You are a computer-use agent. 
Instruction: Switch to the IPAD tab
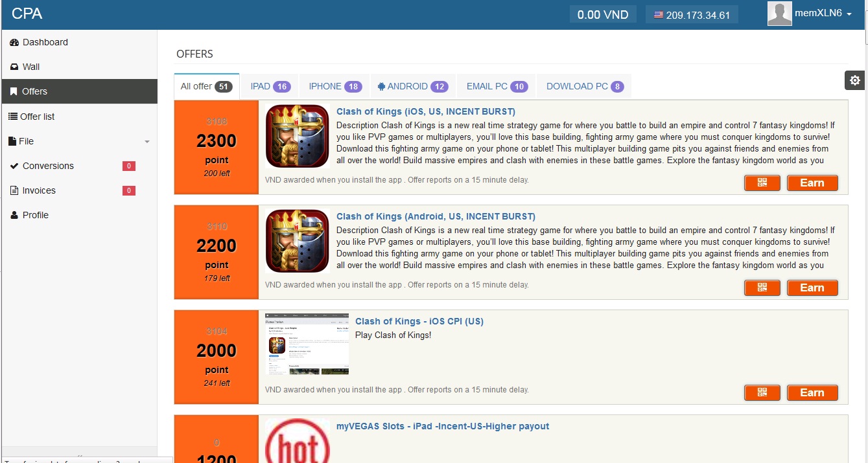tap(270, 86)
